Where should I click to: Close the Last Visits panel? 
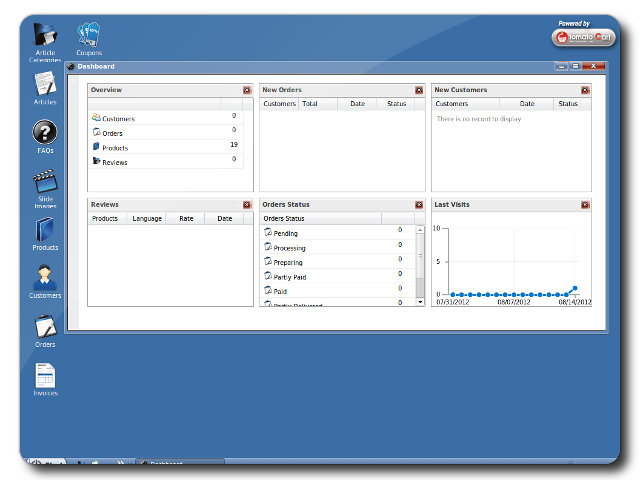point(585,204)
